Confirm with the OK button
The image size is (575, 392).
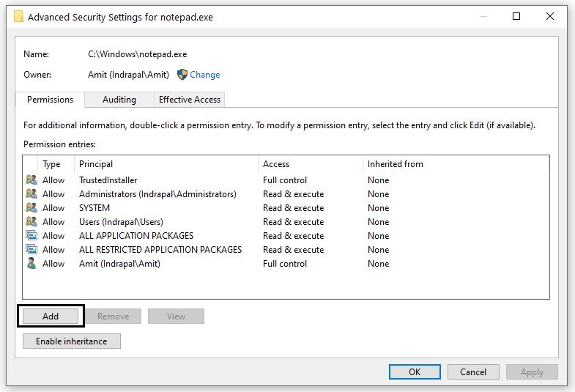(415, 371)
